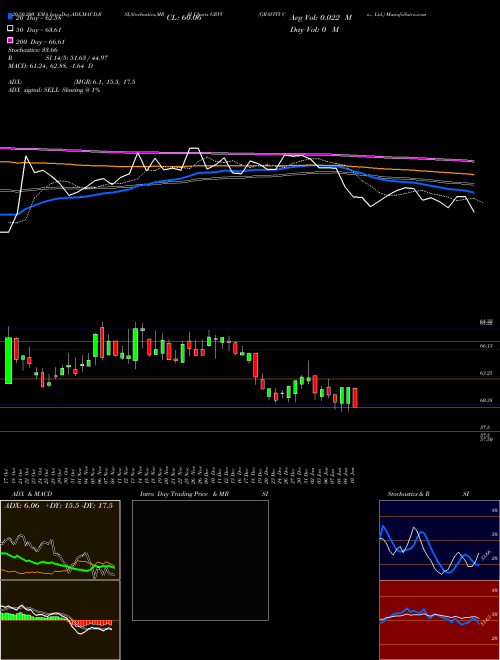Select the '200 Day = 66.61' legend text
The width and height of the screenshot is (500, 660).
[40, 41]
